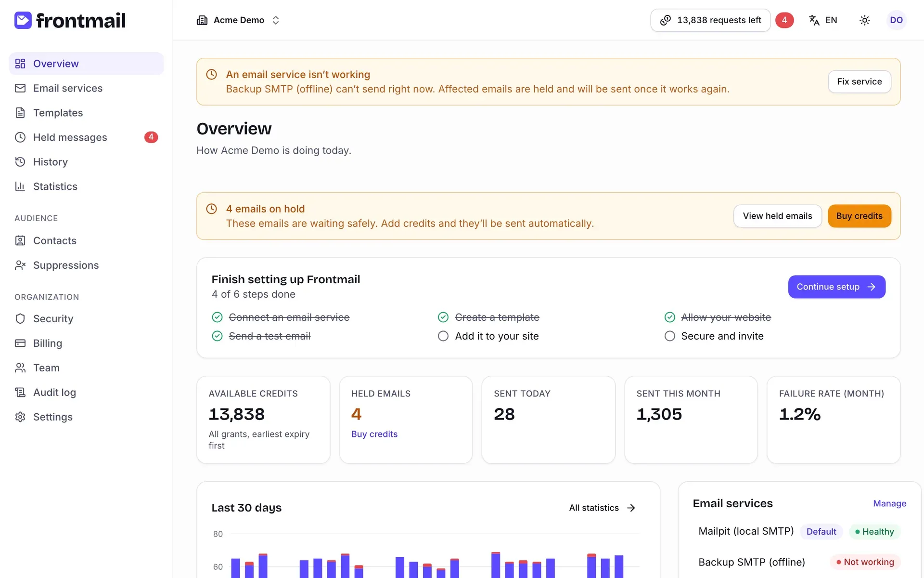Click the Failure Rate card showing 1.2%
The image size is (924, 578).
coord(834,420)
